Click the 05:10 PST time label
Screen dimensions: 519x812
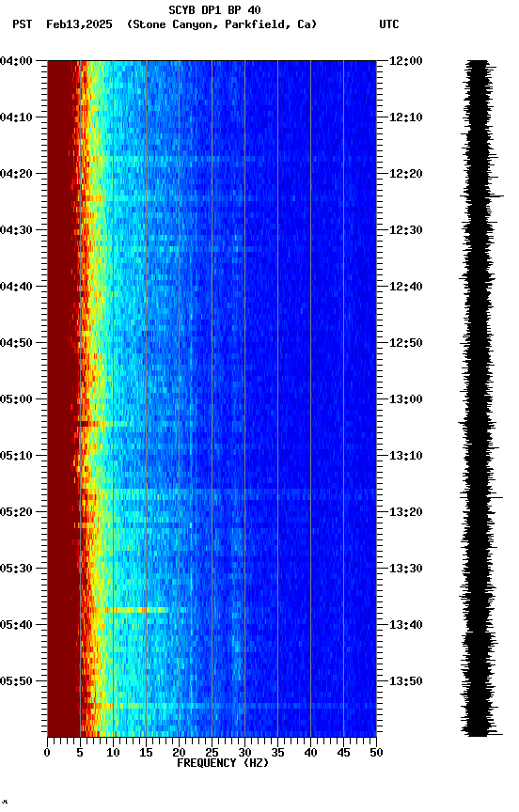pos(16,456)
